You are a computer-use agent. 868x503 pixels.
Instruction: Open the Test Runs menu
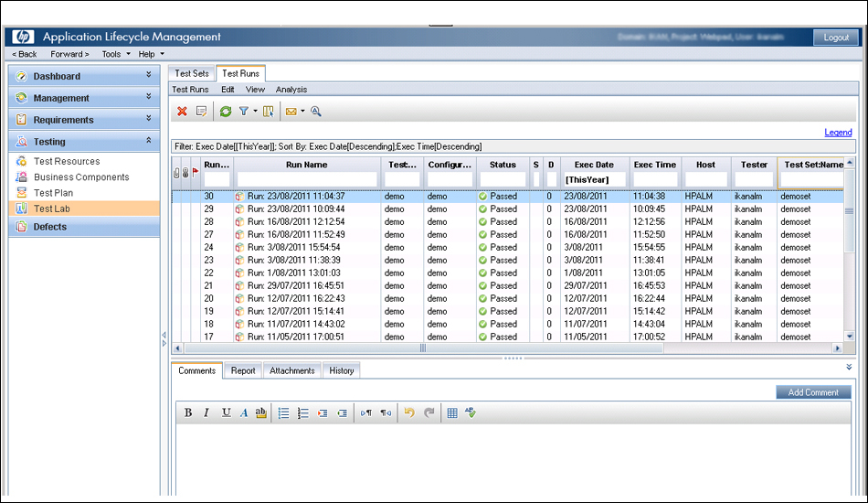click(x=190, y=90)
